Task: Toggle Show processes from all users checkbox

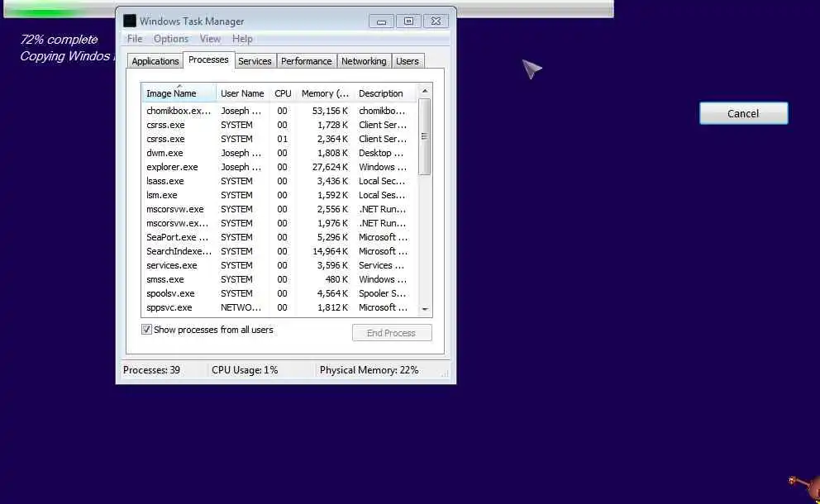Action: click(146, 330)
